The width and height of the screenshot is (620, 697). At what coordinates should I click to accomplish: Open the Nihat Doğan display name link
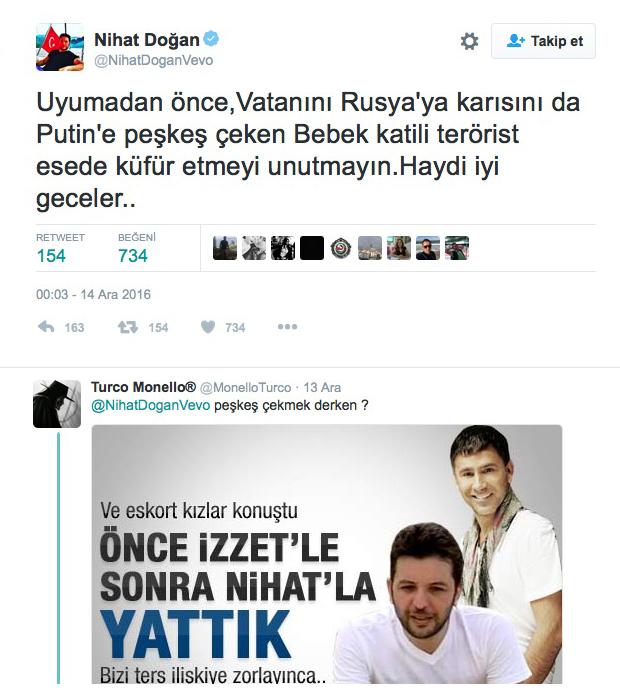tap(147, 40)
